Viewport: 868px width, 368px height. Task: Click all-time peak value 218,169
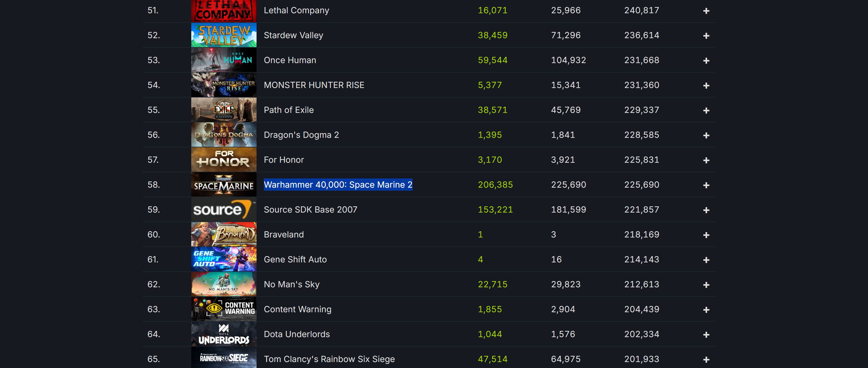(x=642, y=235)
